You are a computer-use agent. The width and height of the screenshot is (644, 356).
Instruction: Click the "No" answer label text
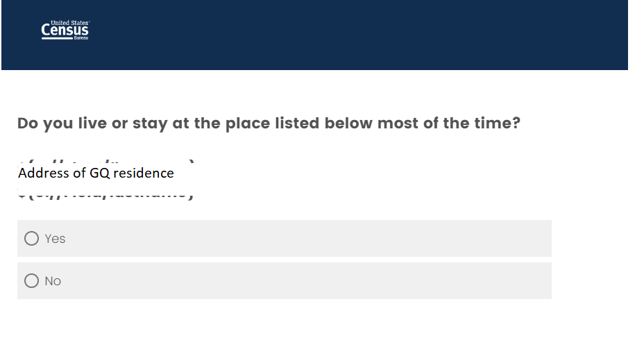click(53, 281)
